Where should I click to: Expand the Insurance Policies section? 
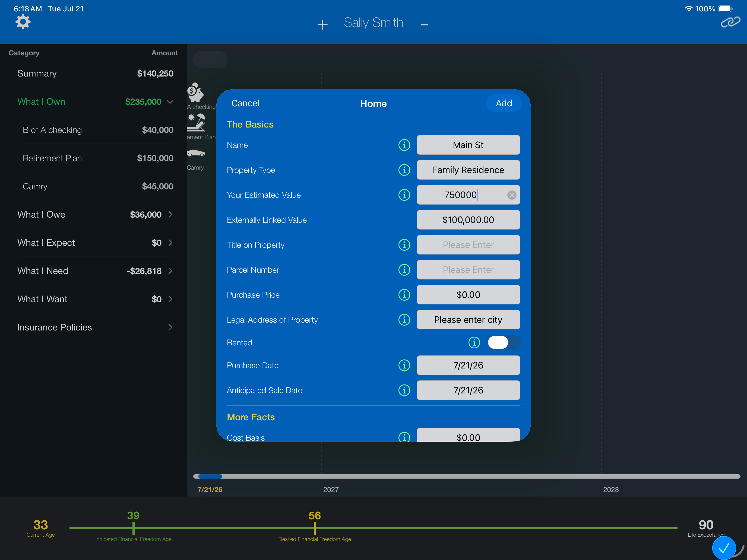170,327
